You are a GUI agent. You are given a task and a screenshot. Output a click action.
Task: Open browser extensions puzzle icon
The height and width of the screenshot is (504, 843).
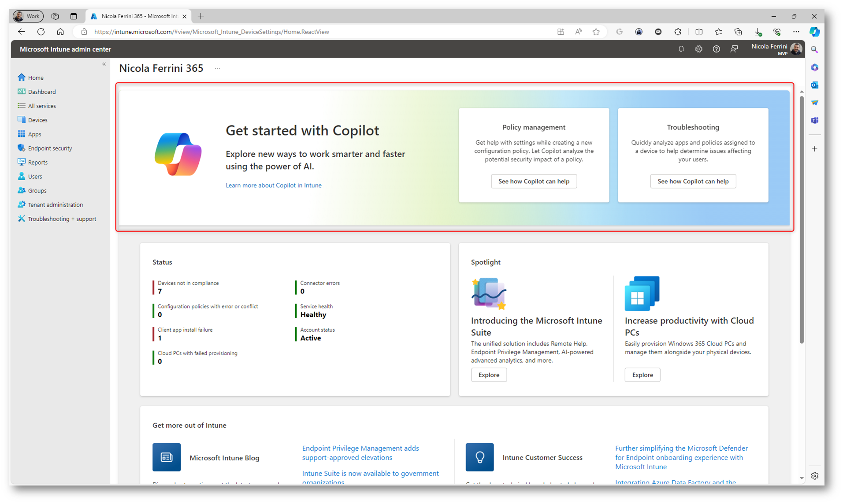click(678, 32)
